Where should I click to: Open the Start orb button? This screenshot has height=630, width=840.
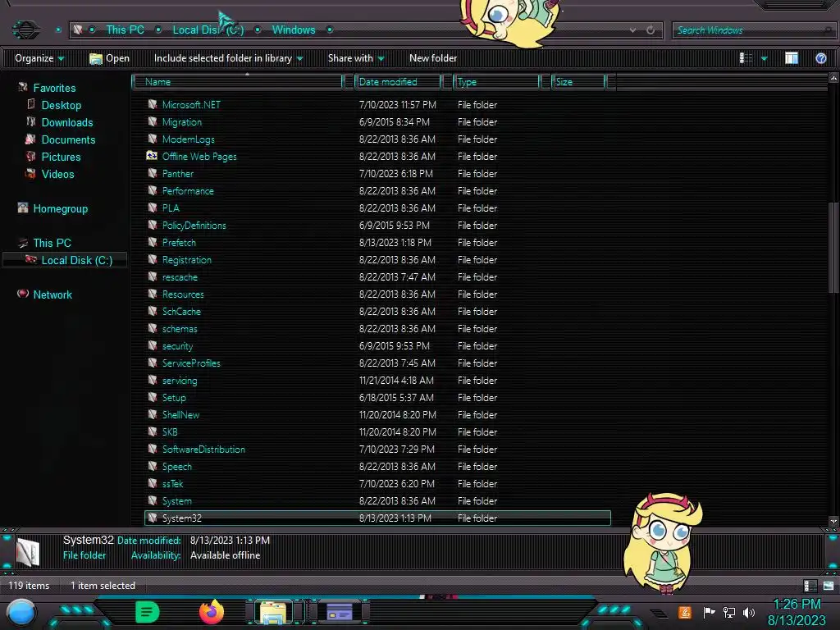[x=21, y=613]
